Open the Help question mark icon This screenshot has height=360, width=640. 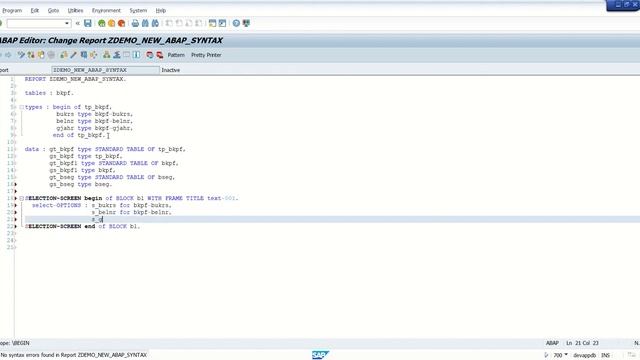click(x=236, y=23)
